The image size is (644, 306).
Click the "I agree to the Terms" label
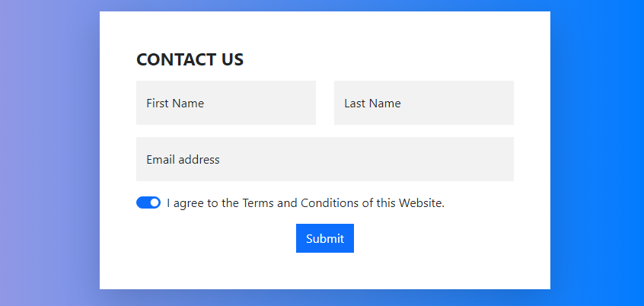pos(305,203)
